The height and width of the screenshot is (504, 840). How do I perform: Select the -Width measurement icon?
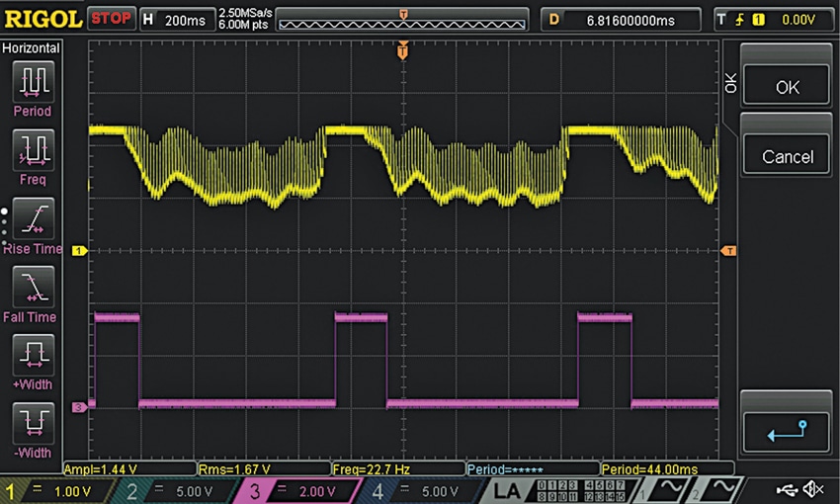point(33,422)
